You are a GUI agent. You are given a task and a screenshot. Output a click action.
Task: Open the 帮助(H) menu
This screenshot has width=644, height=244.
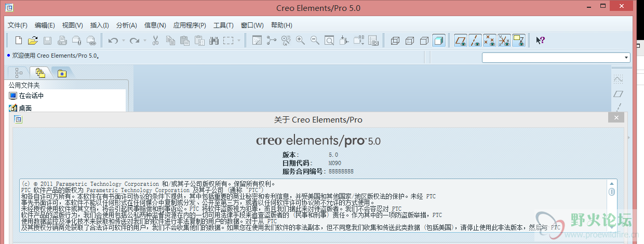pyautogui.click(x=281, y=25)
